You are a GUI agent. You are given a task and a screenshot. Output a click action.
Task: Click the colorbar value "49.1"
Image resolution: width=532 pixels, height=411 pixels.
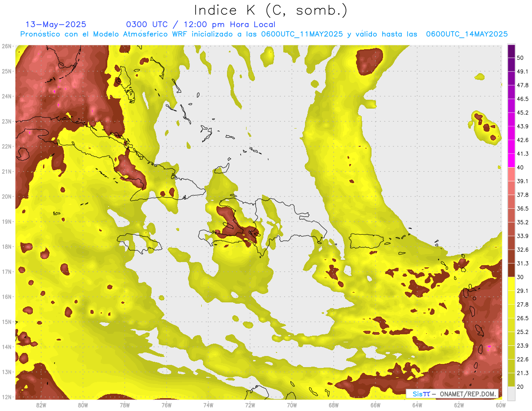pyautogui.click(x=523, y=71)
